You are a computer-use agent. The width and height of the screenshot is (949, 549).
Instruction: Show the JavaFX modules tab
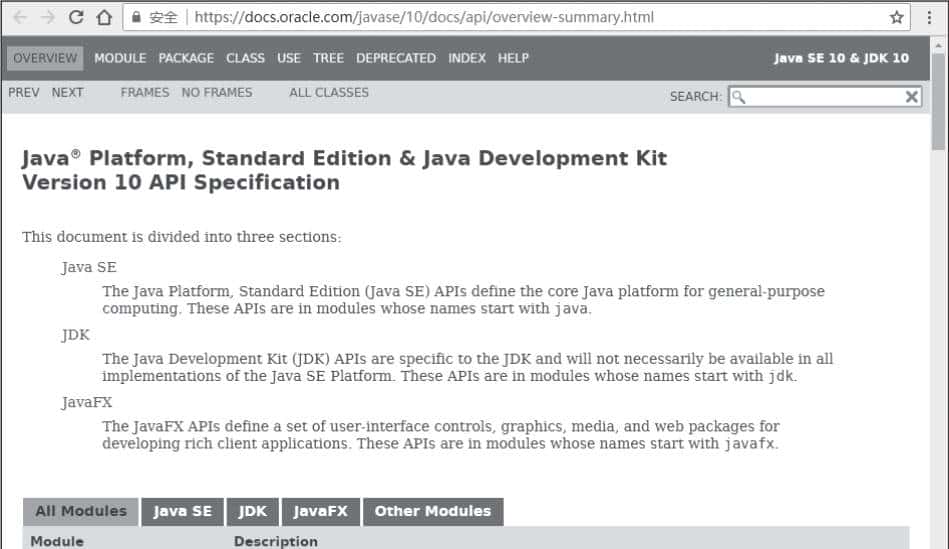click(x=320, y=511)
